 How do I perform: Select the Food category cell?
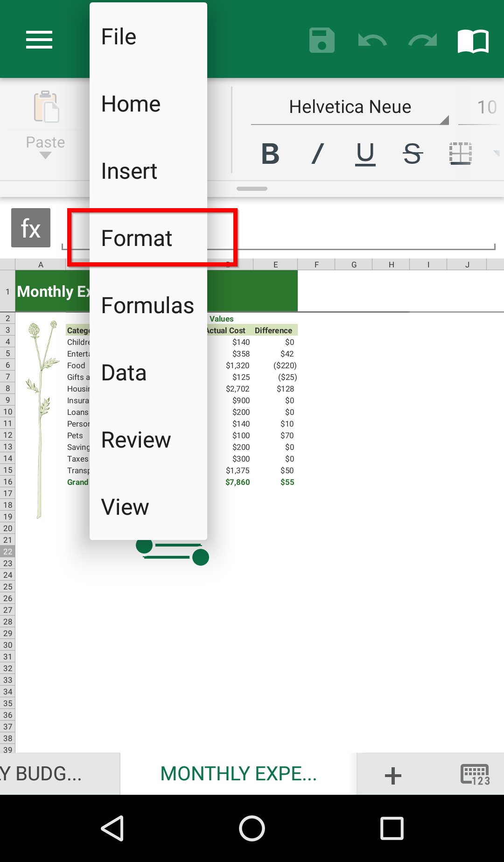[x=77, y=365]
